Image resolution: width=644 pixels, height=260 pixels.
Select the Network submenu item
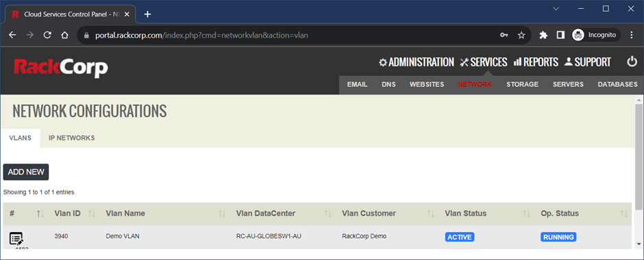475,84
